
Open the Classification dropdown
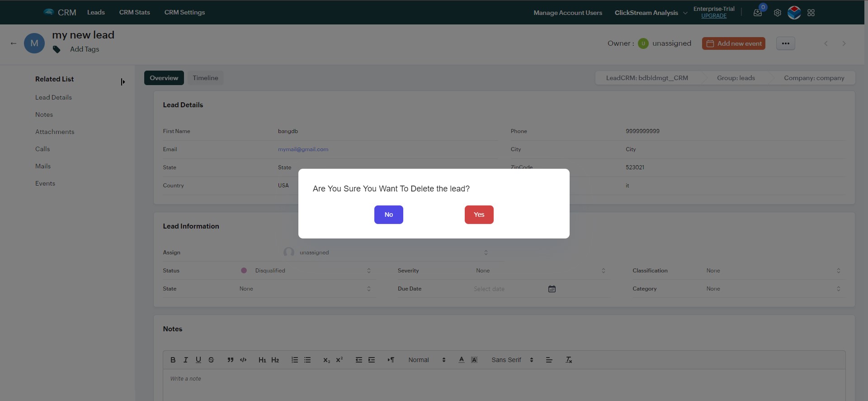(773, 271)
